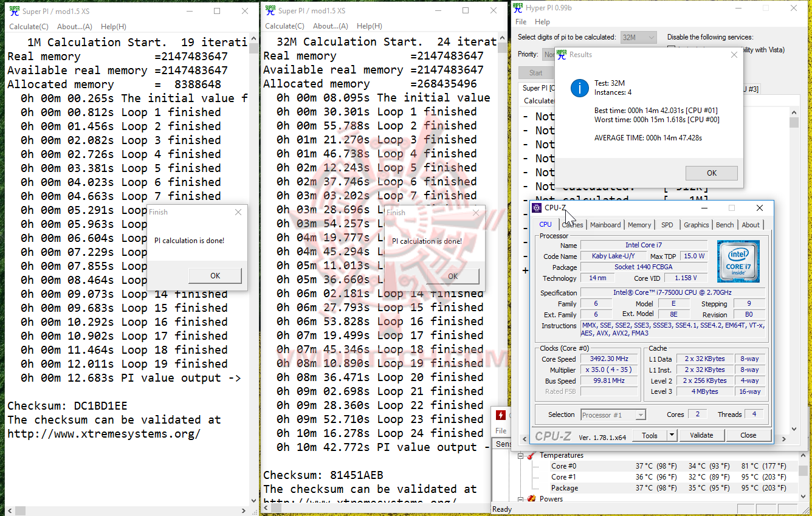This screenshot has height=516, width=812.
Task: Open Calculate(C) menu in the 1M Super PI window
Action: [29, 27]
